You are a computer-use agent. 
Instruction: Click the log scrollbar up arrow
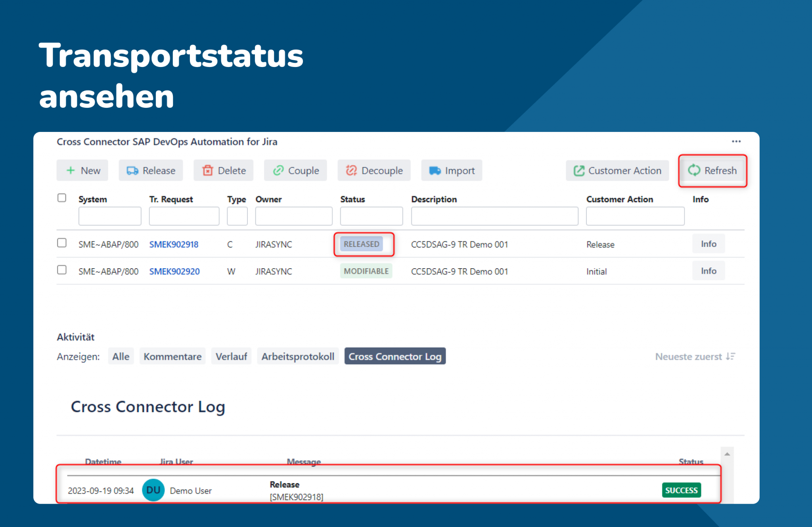point(727,454)
